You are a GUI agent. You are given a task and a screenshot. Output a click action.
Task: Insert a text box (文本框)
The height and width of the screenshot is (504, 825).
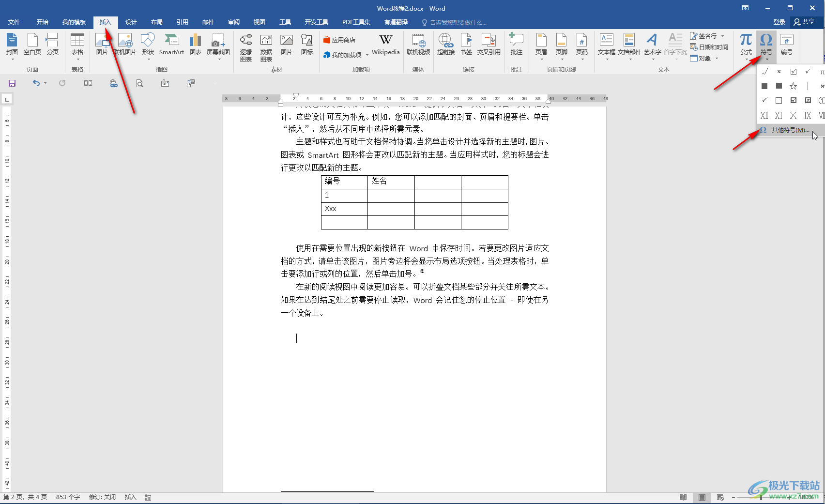[606, 46]
